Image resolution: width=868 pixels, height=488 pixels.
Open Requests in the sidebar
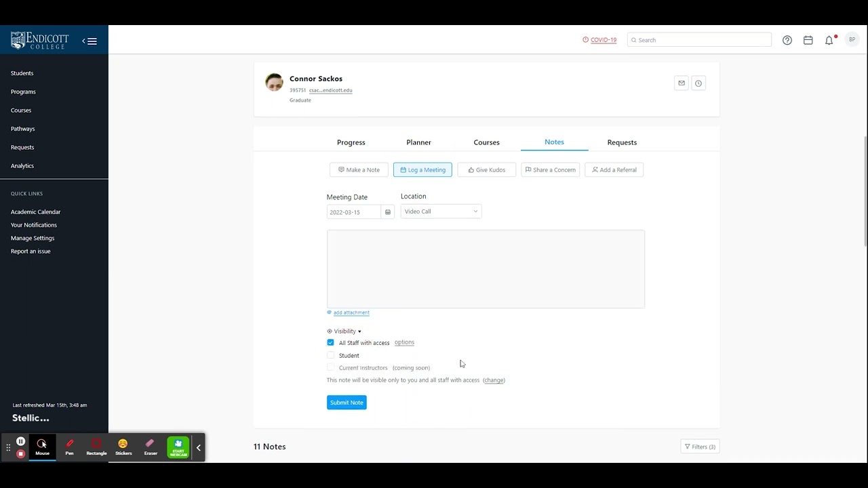click(22, 147)
